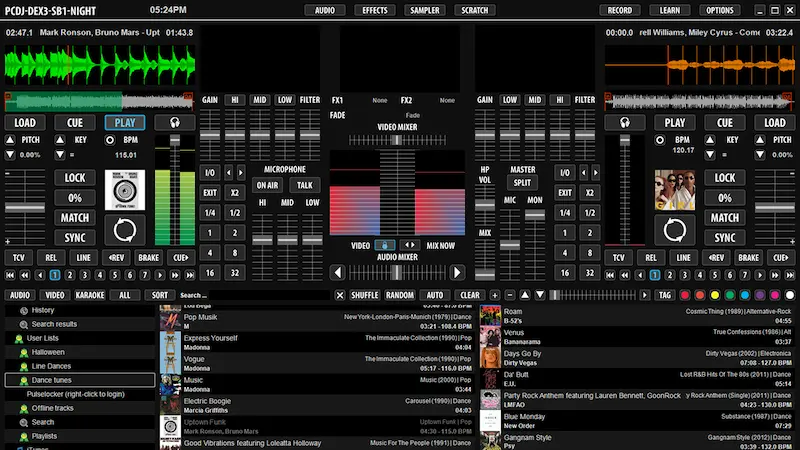Click the plus icon beside CLEAR
This screenshot has width=800, height=450.
tap(494, 296)
